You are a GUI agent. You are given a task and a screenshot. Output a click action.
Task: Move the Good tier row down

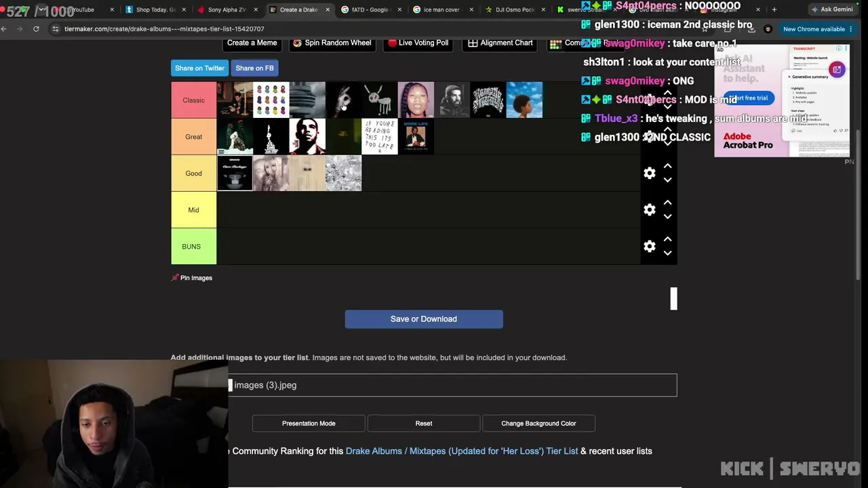point(667,180)
